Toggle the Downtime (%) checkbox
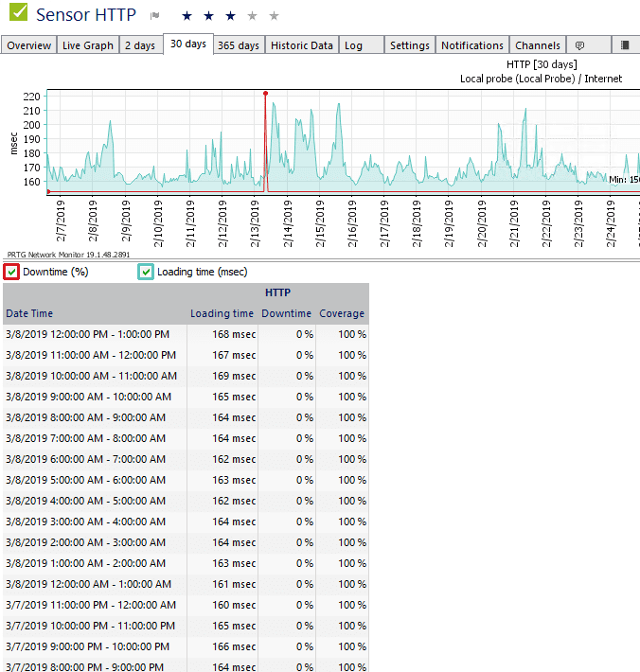 tap(11, 273)
